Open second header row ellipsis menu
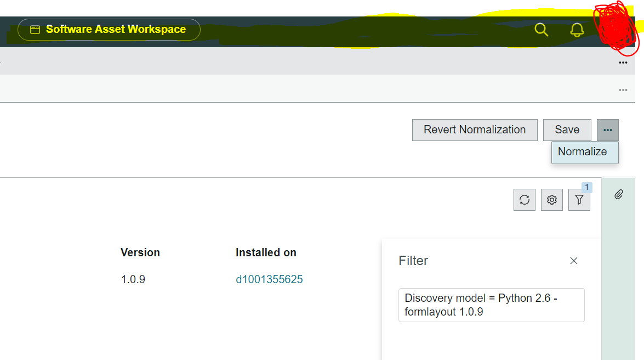 [623, 89]
